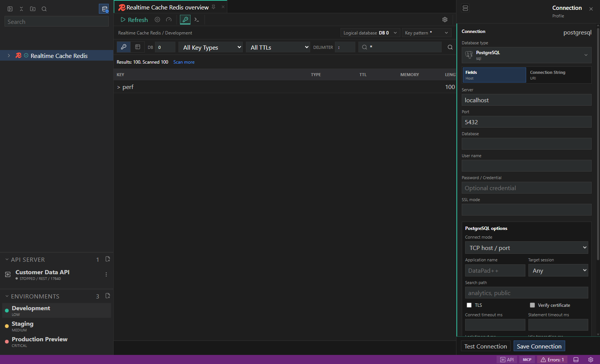Open Logical database DB 0 dropdown
The image size is (600, 364).
click(370, 33)
